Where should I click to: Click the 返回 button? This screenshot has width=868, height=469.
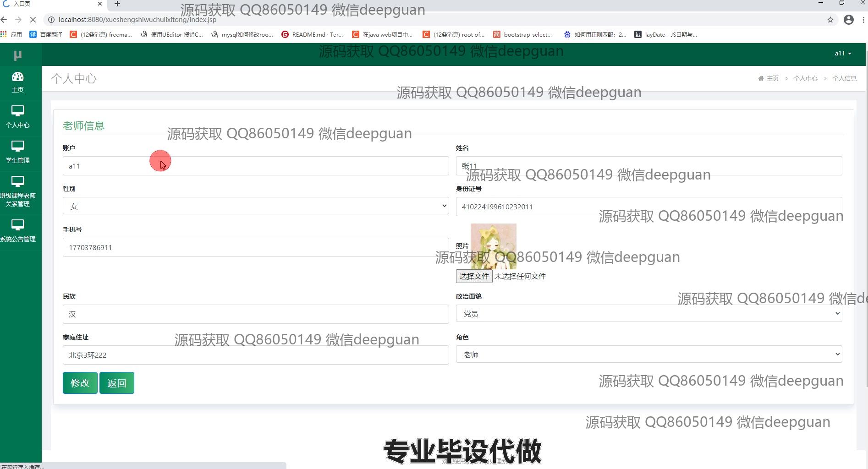[116, 383]
